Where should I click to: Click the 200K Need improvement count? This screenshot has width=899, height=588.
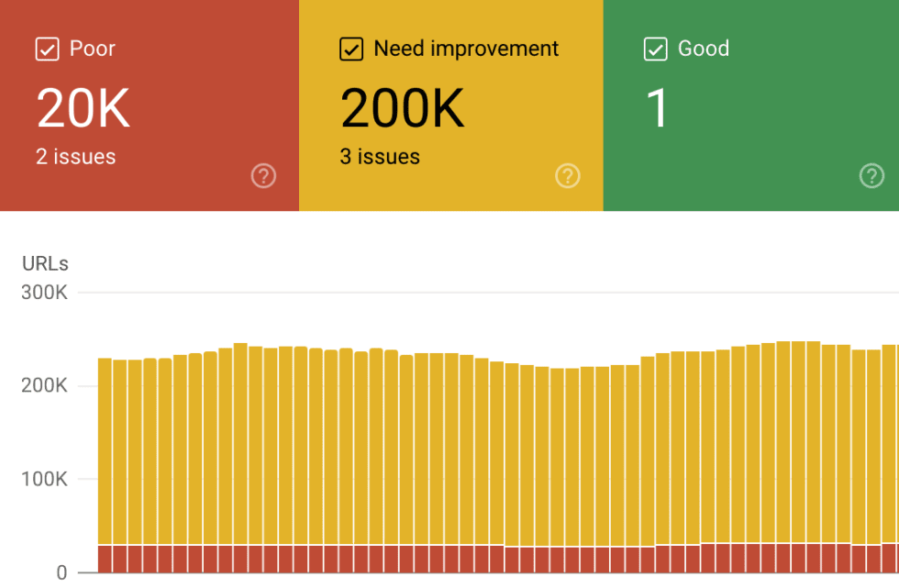point(403,107)
